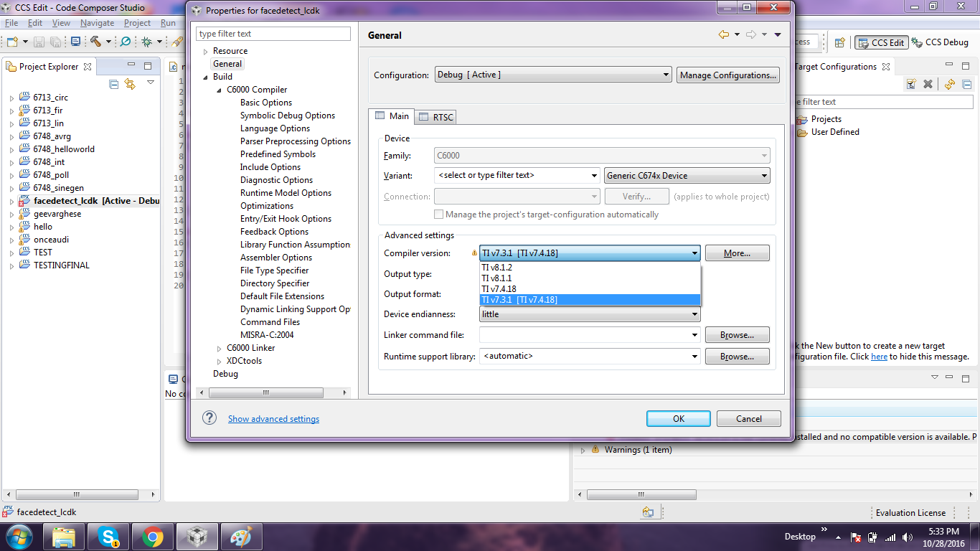
Task: Click the New project toolbar icon
Action: [x=12, y=42]
